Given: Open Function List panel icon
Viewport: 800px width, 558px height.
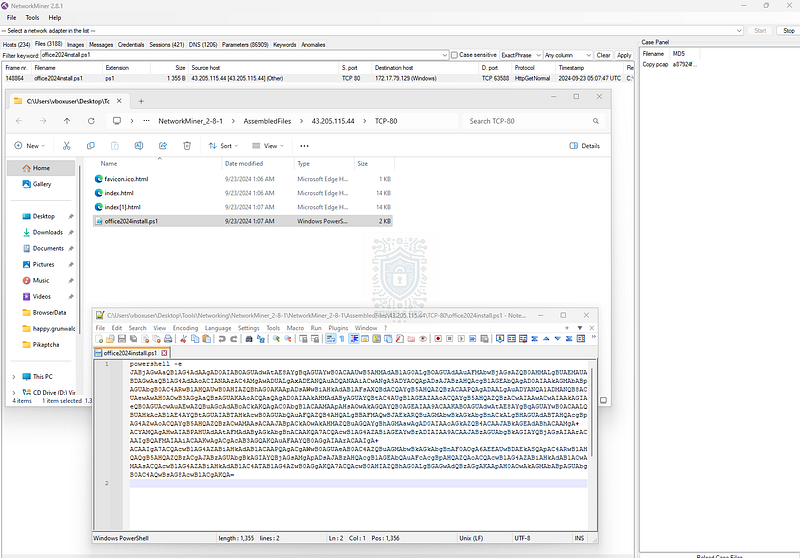Looking at the screenshot, I should click(399, 339).
